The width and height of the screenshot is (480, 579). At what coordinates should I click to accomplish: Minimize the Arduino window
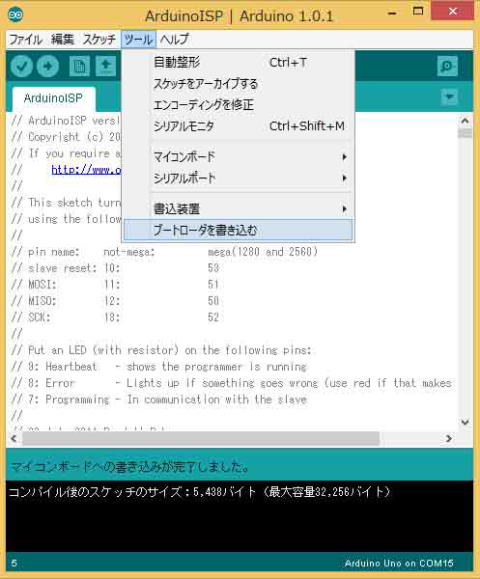pos(392,13)
